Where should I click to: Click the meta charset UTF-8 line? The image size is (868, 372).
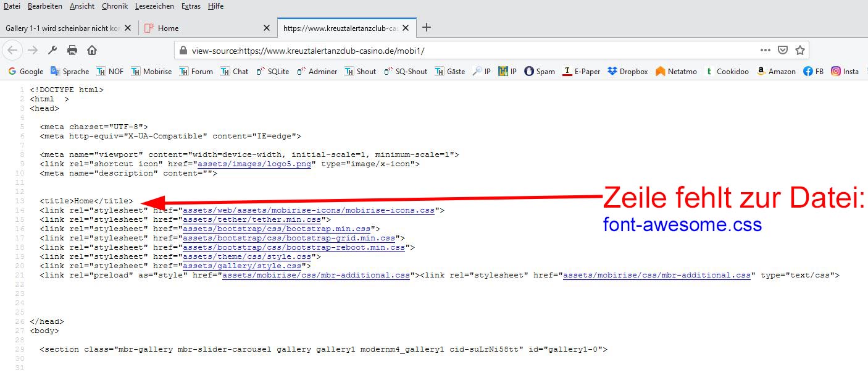coord(94,127)
